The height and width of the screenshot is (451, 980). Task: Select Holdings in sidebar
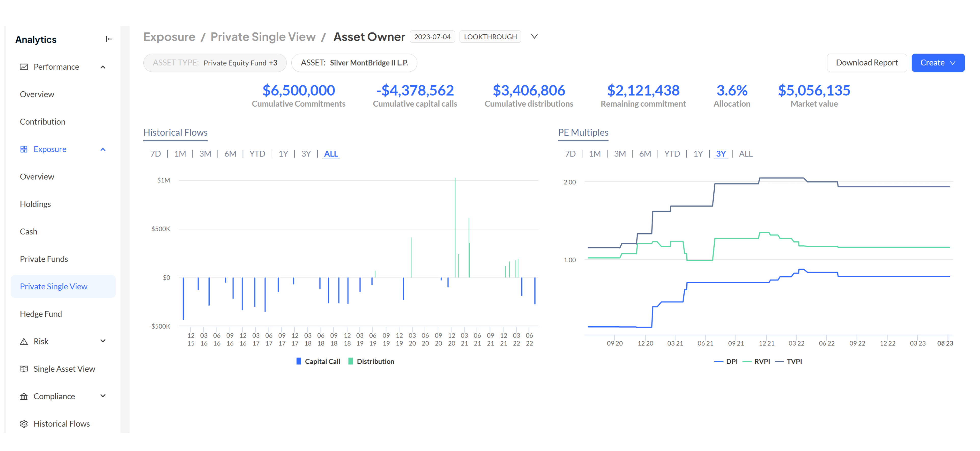point(35,204)
